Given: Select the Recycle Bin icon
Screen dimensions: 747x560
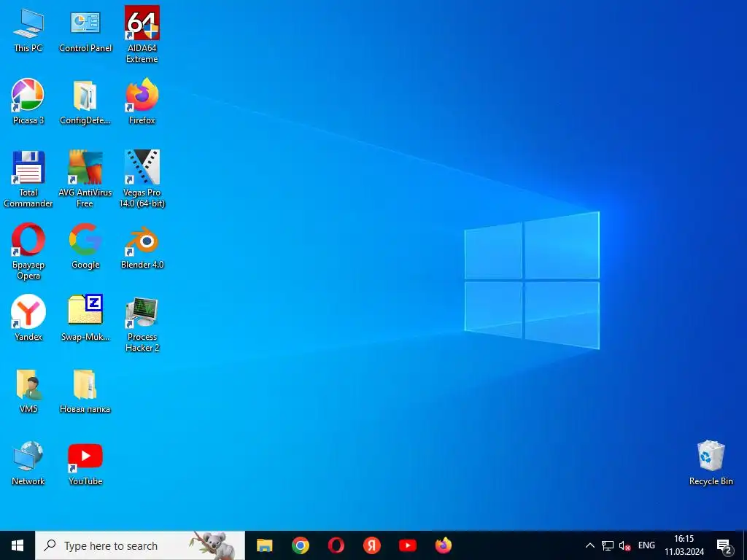Looking at the screenshot, I should pyautogui.click(x=711, y=463).
